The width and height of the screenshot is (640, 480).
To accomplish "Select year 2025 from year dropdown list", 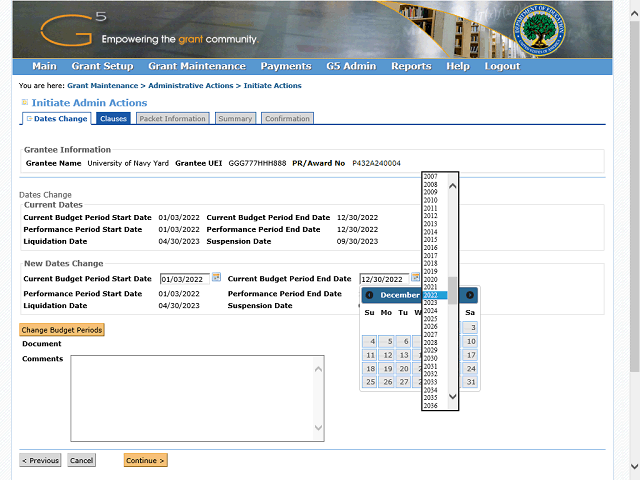I will 430,319.
